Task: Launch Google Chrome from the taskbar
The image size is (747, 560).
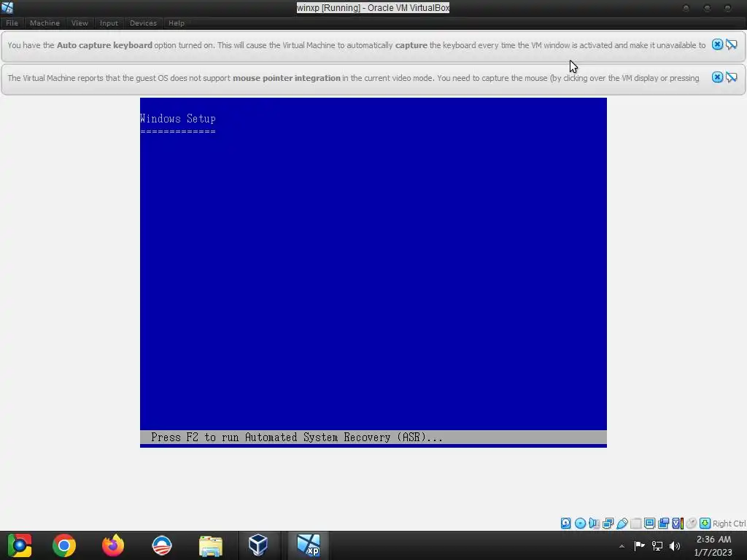Action: 64,545
